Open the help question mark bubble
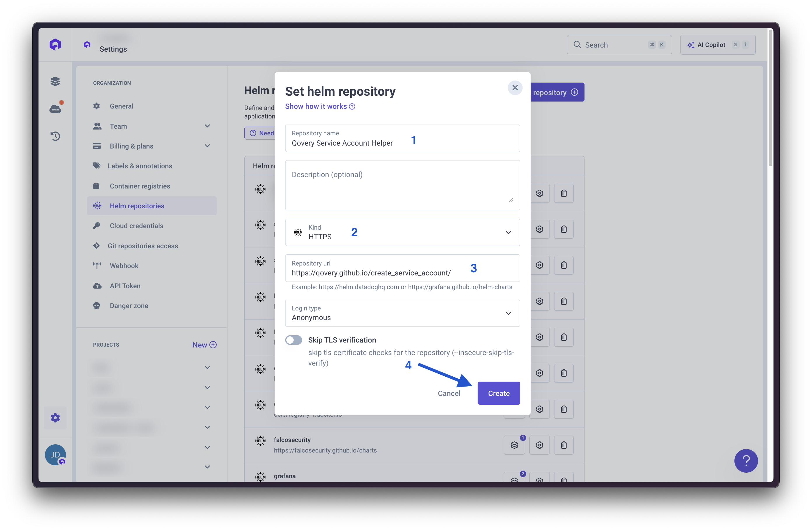This screenshot has width=812, height=531. point(746,461)
